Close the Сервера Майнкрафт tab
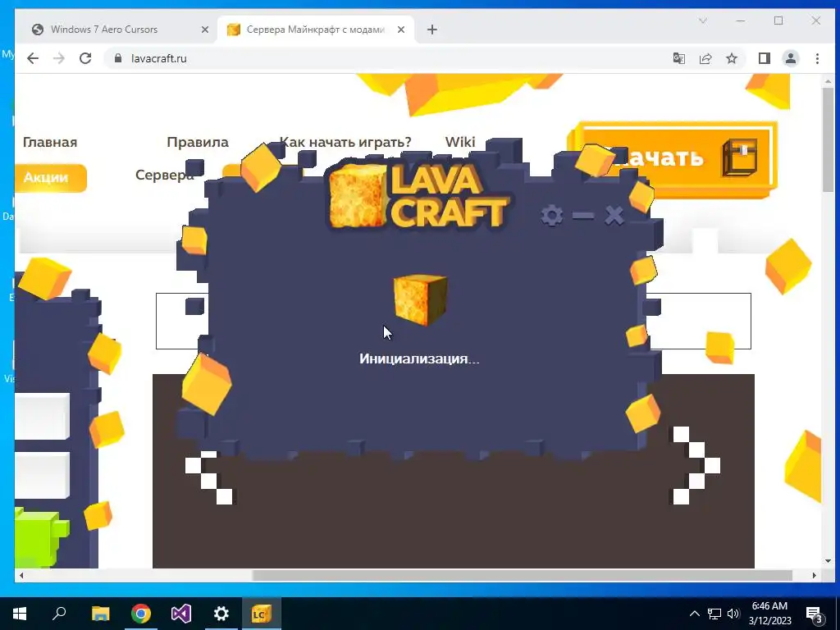The image size is (840, 630). point(400,30)
